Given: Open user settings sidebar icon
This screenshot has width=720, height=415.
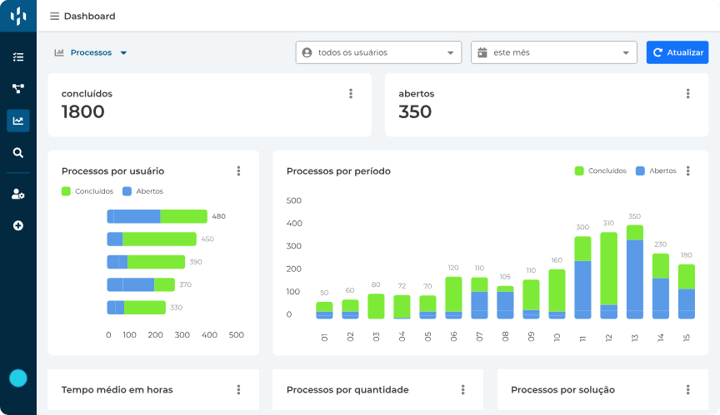Looking at the screenshot, I should pos(18,194).
